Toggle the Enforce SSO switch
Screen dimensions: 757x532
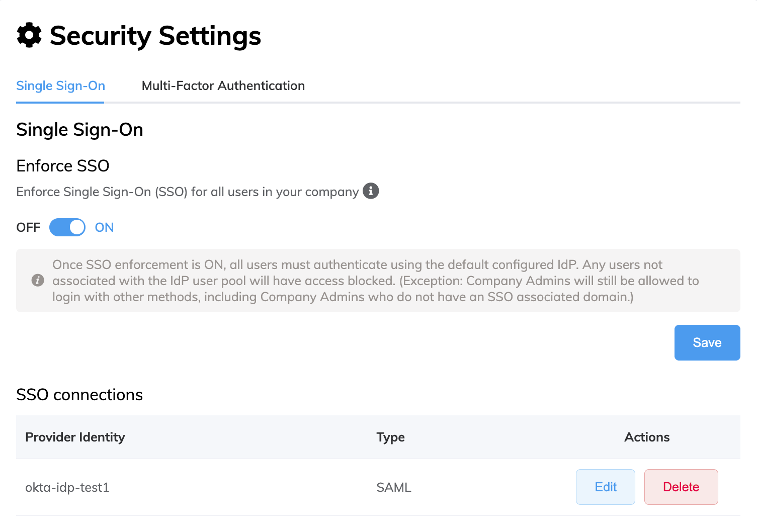pos(67,227)
